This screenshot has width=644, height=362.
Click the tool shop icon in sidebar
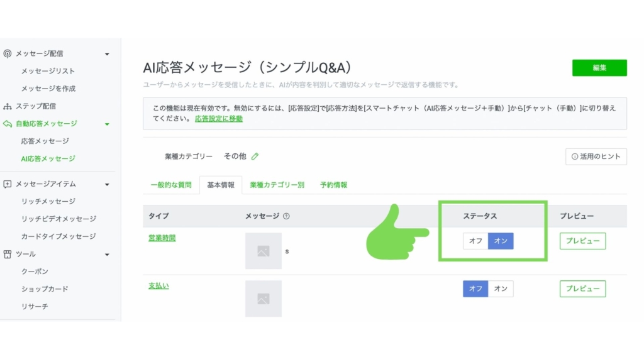pyautogui.click(x=8, y=255)
